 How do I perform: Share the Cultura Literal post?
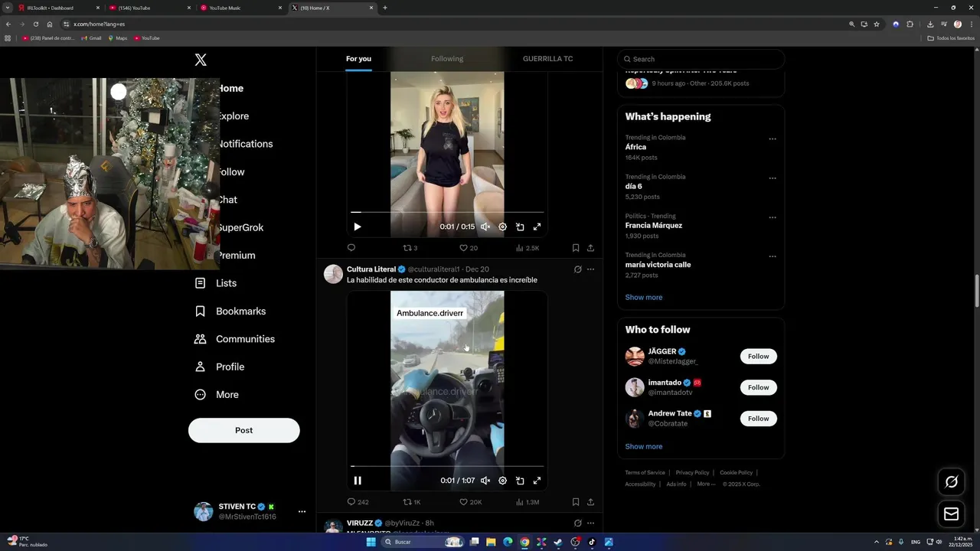[590, 502]
